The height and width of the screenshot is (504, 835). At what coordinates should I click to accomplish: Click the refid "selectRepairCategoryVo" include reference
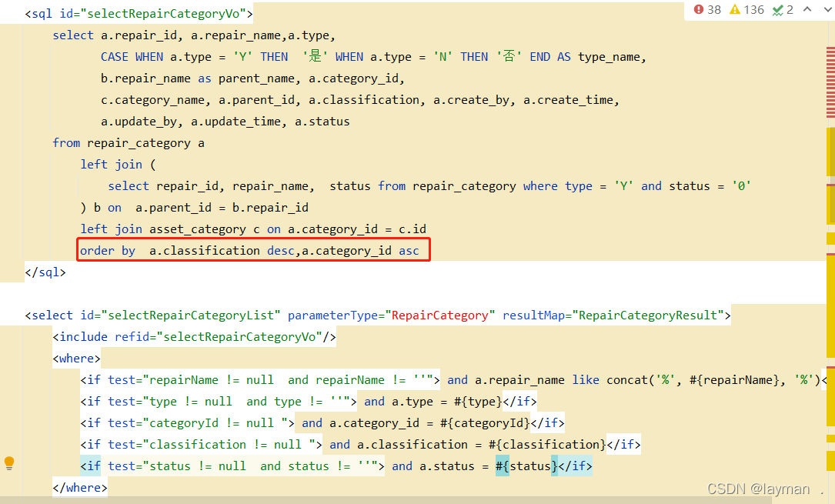[239, 337]
